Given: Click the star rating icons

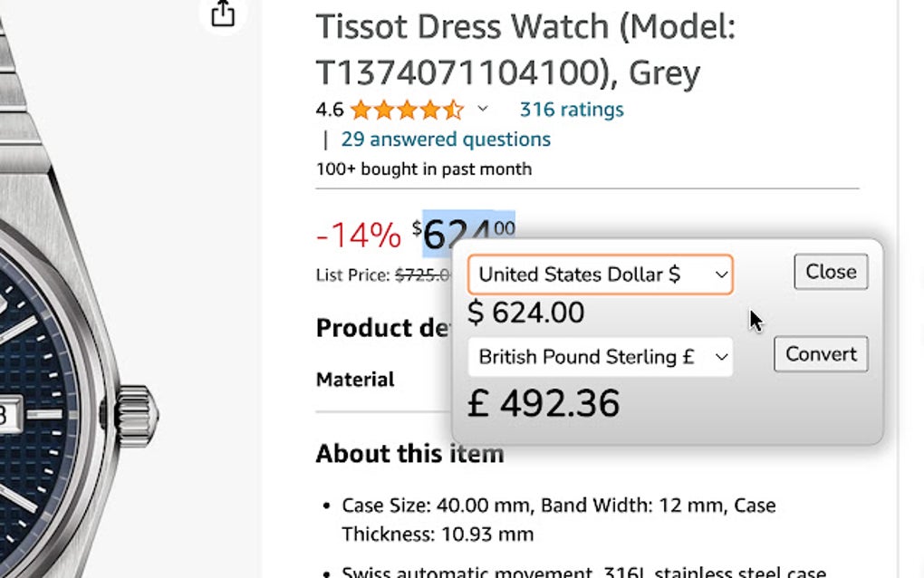Looking at the screenshot, I should coord(407,111).
